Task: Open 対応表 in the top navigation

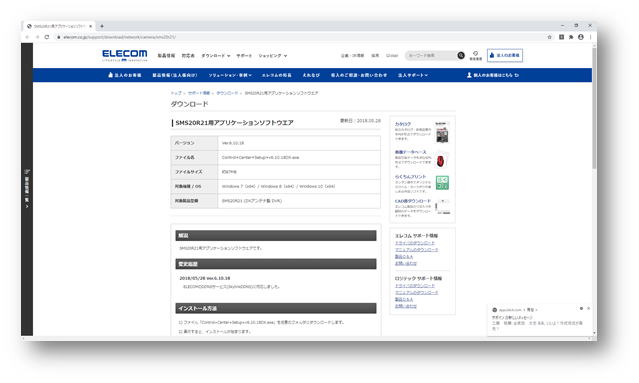Action: (188, 55)
